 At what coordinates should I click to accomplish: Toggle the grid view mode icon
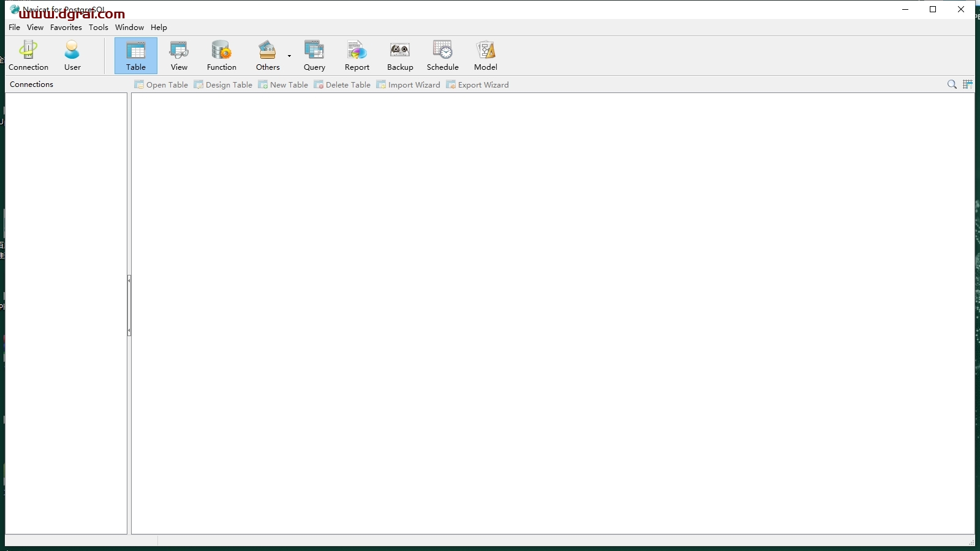pos(968,84)
